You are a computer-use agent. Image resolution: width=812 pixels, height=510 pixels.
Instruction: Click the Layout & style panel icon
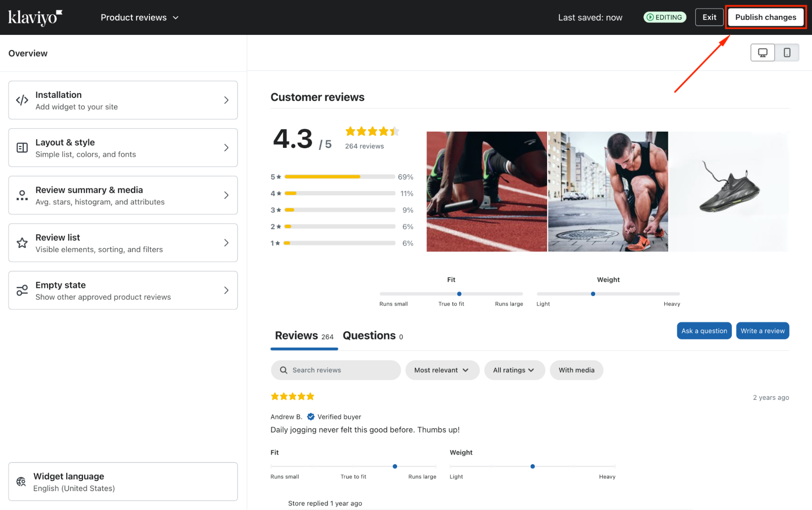pos(22,148)
